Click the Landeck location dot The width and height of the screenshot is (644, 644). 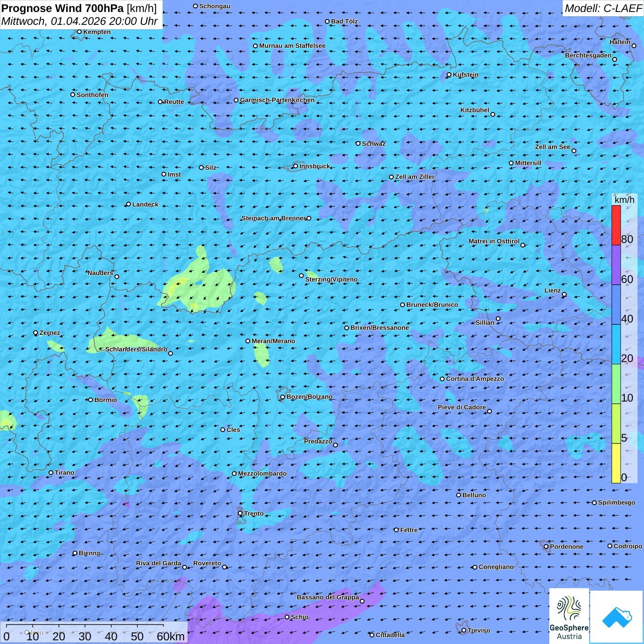tap(128, 204)
